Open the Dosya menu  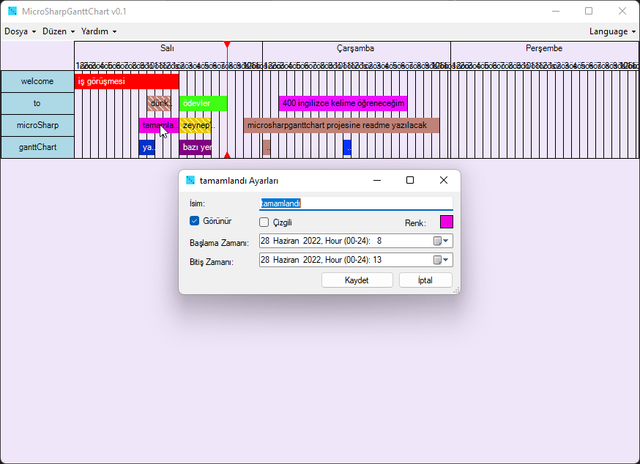click(20, 31)
